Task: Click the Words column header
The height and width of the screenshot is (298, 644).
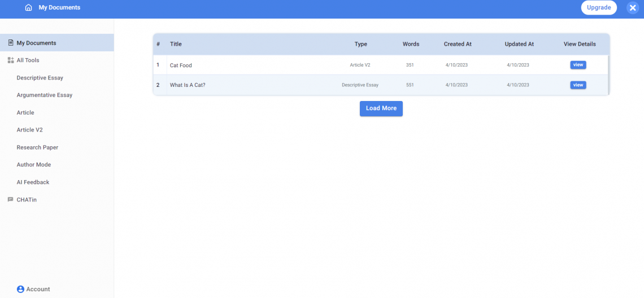Action: [411, 44]
